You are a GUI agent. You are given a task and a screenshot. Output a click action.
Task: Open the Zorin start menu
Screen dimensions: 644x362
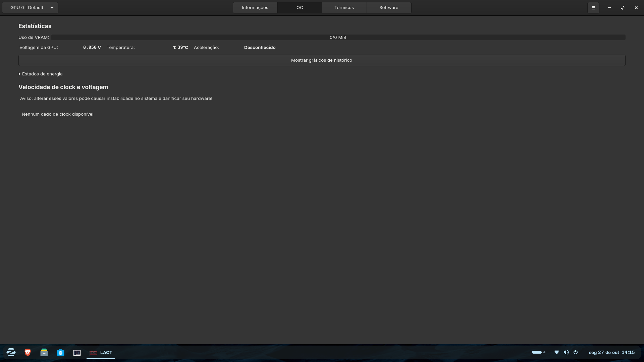click(x=11, y=352)
